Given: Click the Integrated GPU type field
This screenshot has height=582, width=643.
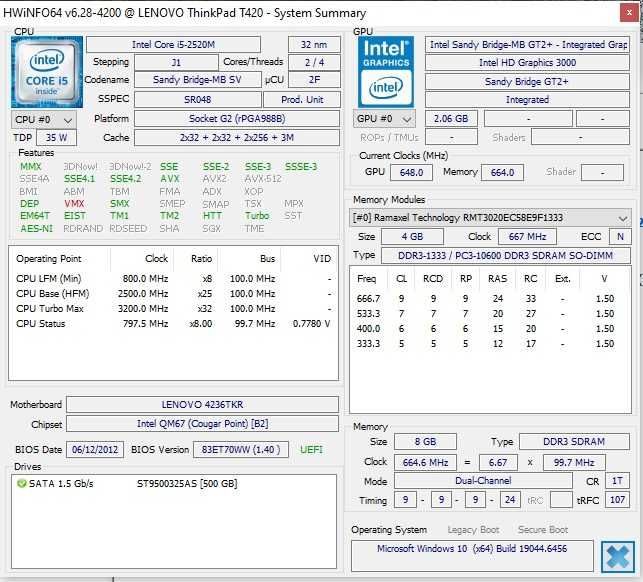Looking at the screenshot, I should coord(527,100).
